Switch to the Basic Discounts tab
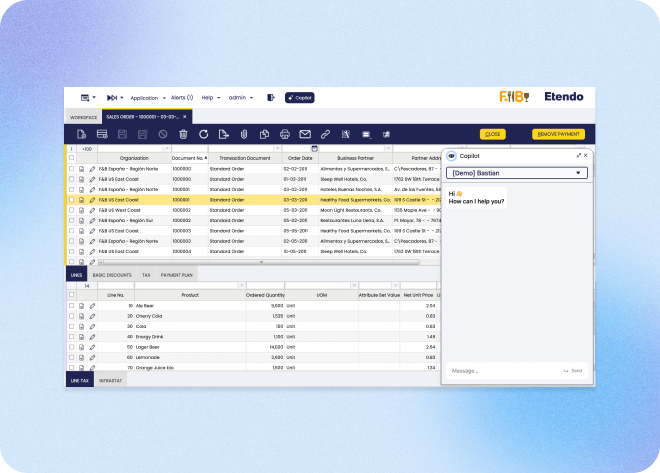This screenshot has width=660, height=473. pyautogui.click(x=112, y=274)
